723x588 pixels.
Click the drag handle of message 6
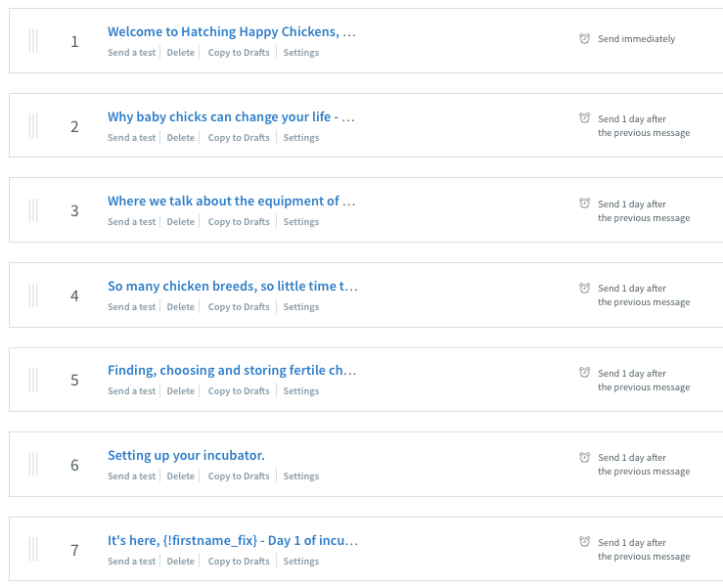coord(33,465)
